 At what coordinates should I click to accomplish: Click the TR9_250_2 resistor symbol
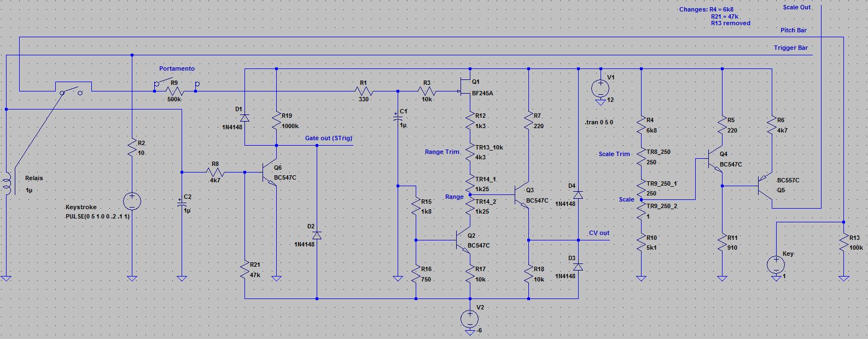point(641,211)
